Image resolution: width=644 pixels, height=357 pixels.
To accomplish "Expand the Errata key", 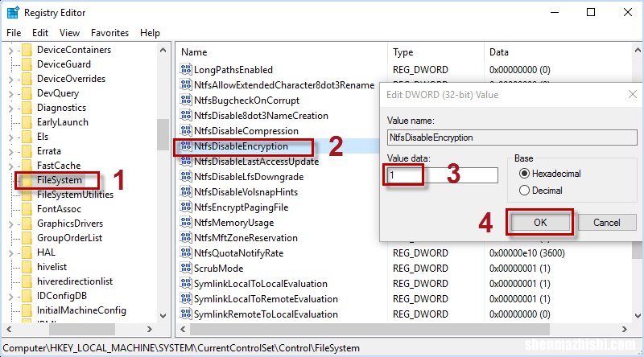I will click(x=11, y=152).
